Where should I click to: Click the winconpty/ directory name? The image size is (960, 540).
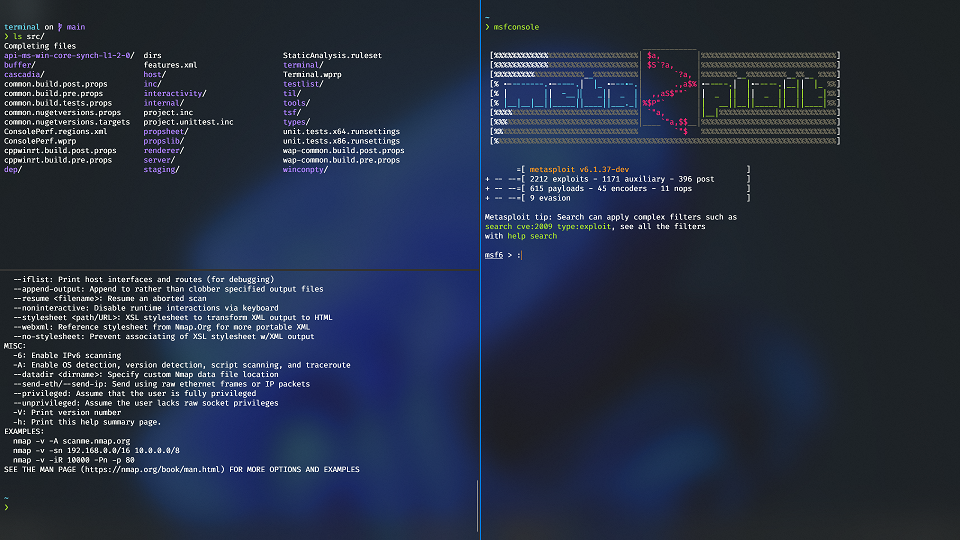[x=306, y=170]
